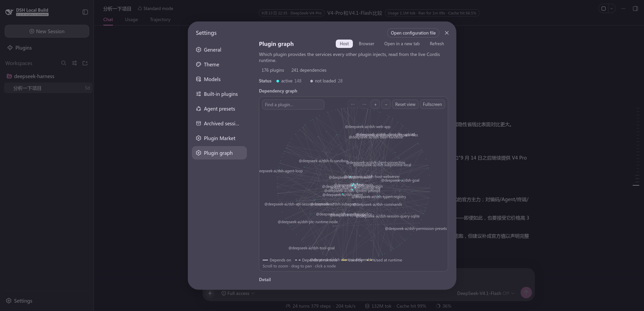
Task: Close the Settings dialog with X
Action: [446, 33]
